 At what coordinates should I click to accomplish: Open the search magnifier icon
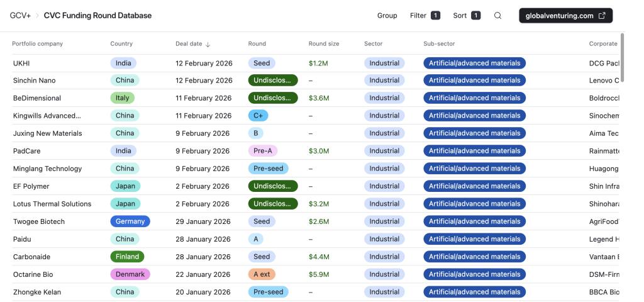[497, 16]
